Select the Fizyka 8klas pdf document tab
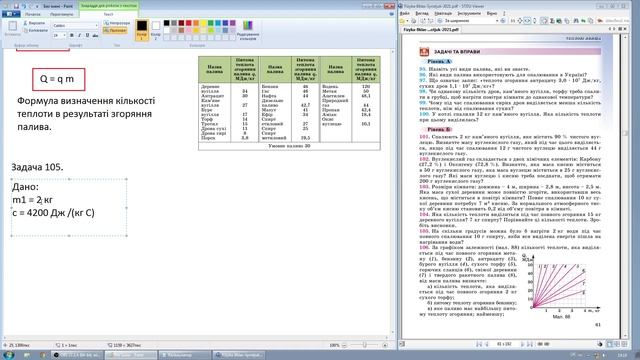 431,30
